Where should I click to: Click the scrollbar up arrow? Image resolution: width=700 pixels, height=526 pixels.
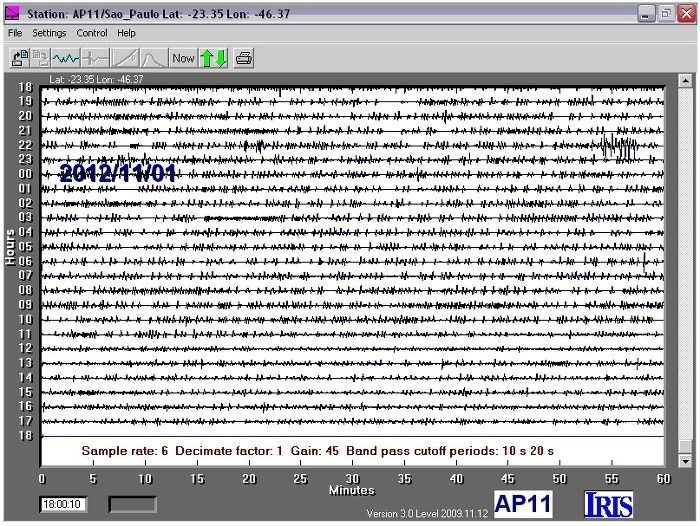685,81
